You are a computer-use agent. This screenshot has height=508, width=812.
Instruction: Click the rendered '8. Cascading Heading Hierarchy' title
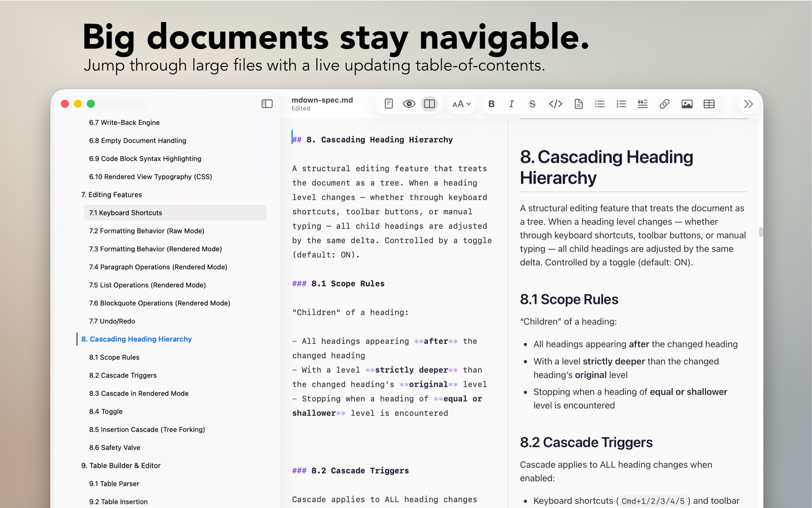[x=606, y=167]
